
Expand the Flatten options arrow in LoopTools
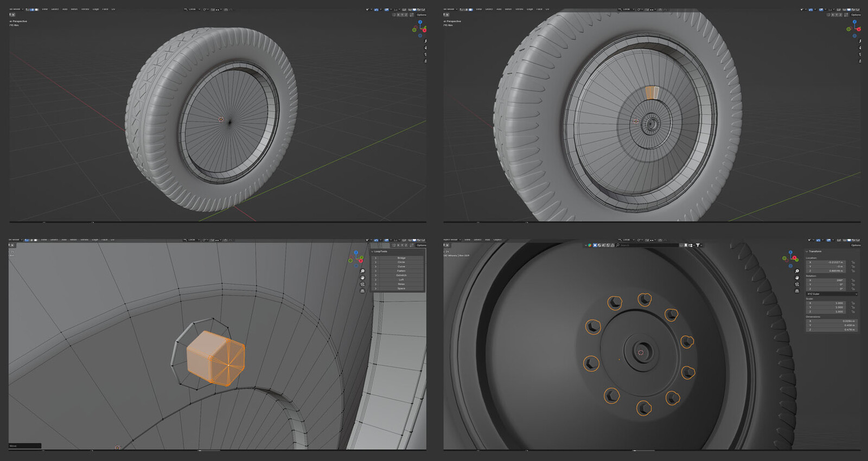coord(375,271)
